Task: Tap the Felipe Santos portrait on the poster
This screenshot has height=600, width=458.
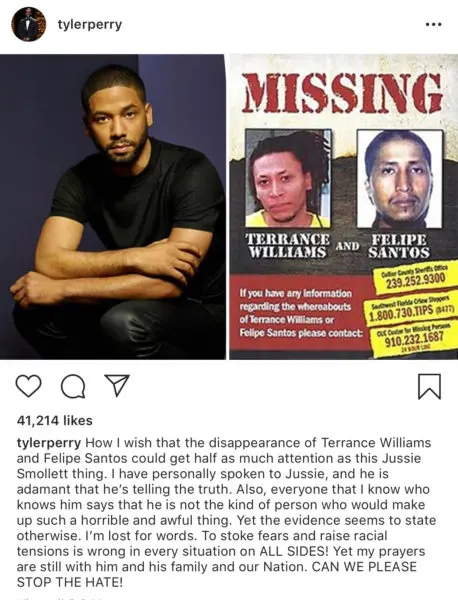Action: (400, 179)
